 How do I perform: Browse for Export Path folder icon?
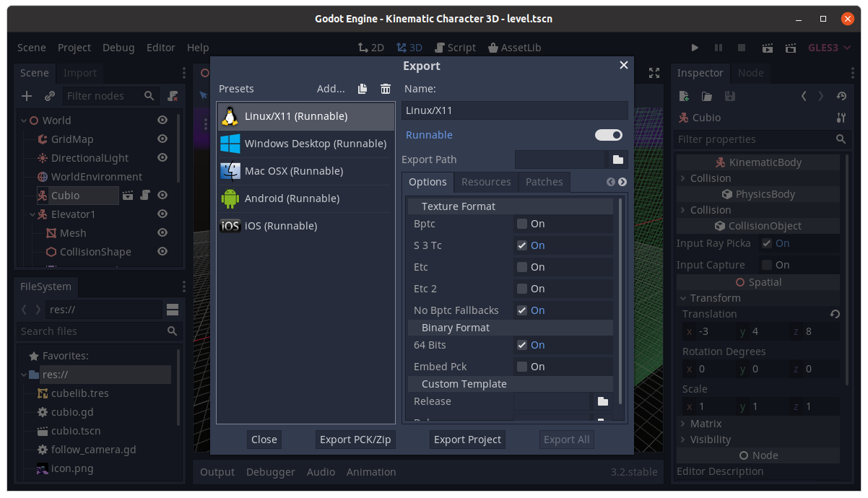[618, 160]
